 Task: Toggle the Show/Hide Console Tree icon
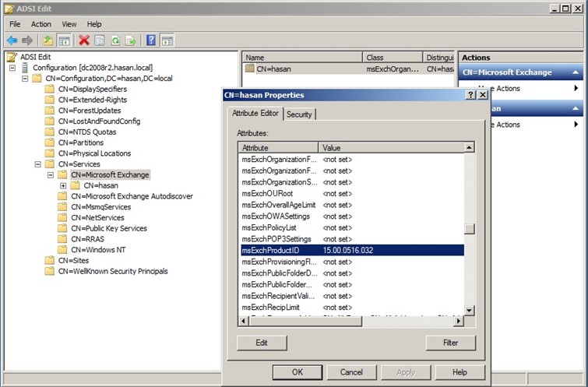click(x=64, y=40)
